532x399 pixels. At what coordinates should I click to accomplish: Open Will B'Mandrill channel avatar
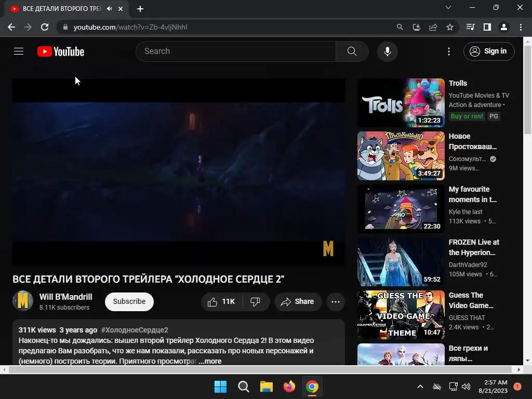click(x=23, y=301)
